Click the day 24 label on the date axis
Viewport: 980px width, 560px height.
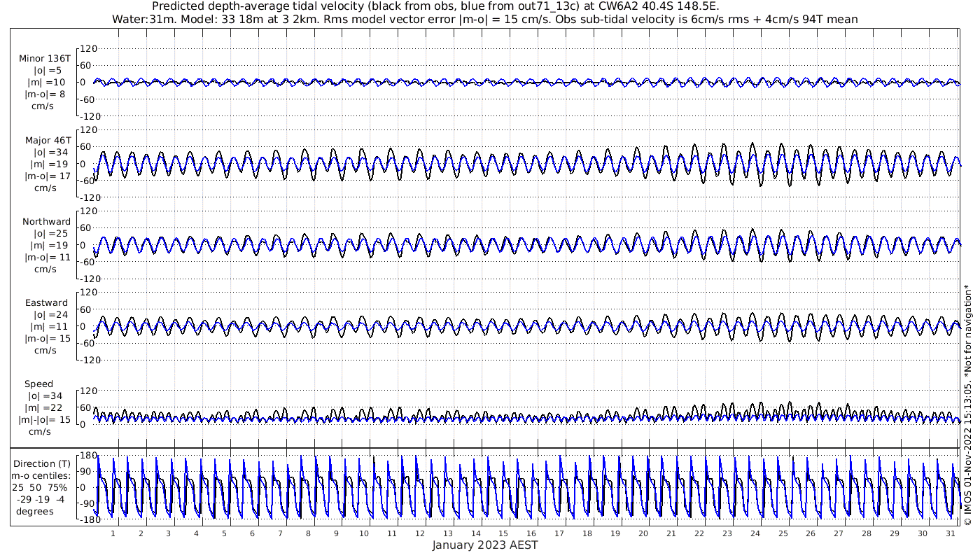pos(755,533)
